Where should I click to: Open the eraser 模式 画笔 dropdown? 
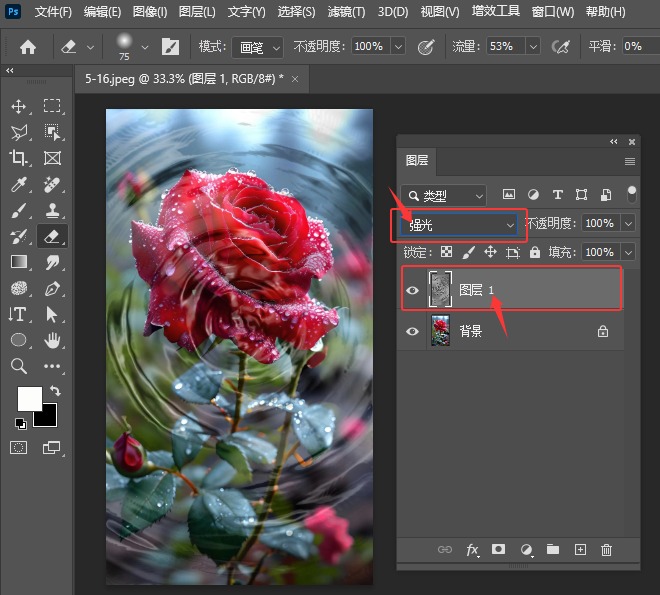257,48
